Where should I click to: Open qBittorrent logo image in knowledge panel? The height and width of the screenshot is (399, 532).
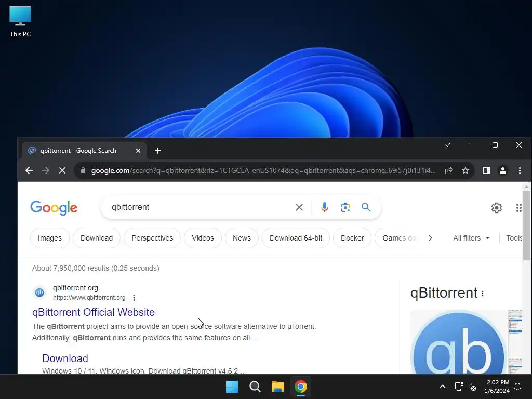click(459, 342)
